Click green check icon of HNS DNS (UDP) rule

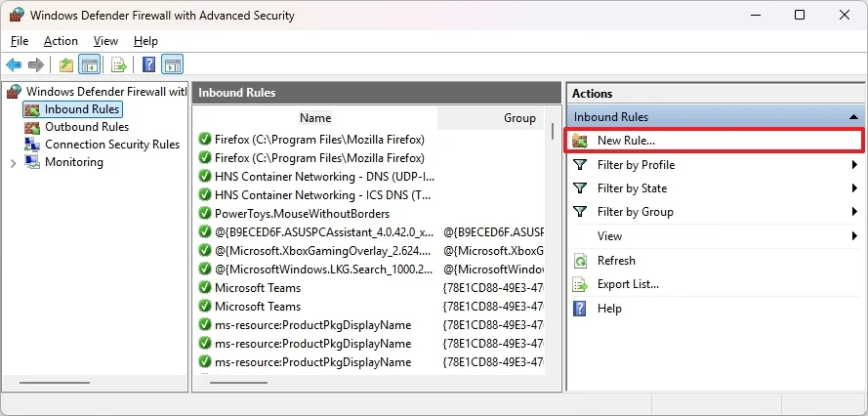[x=205, y=176]
